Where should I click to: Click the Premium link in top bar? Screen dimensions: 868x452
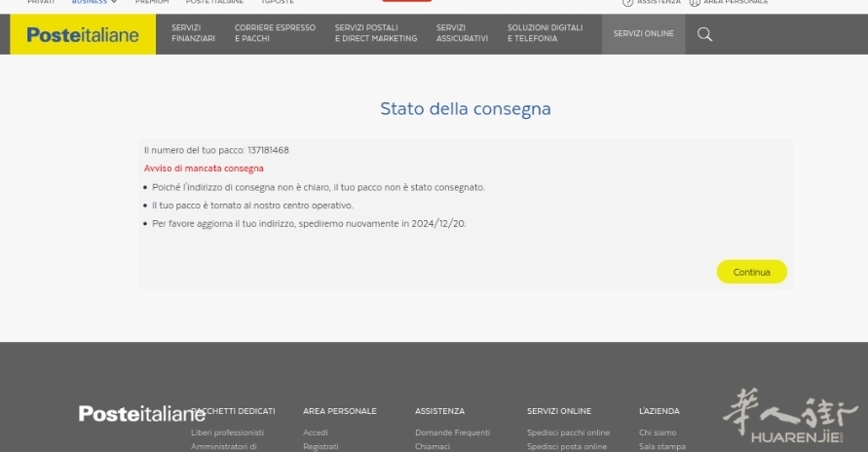pos(151,2)
